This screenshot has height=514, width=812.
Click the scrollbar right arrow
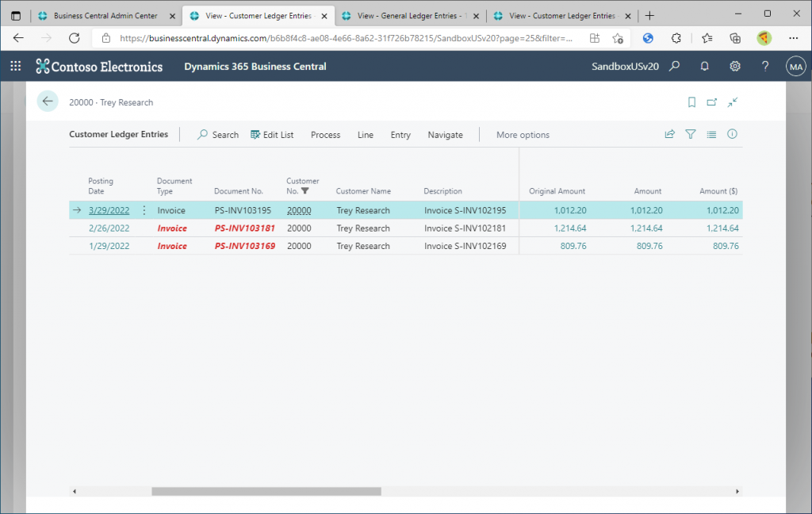point(737,491)
